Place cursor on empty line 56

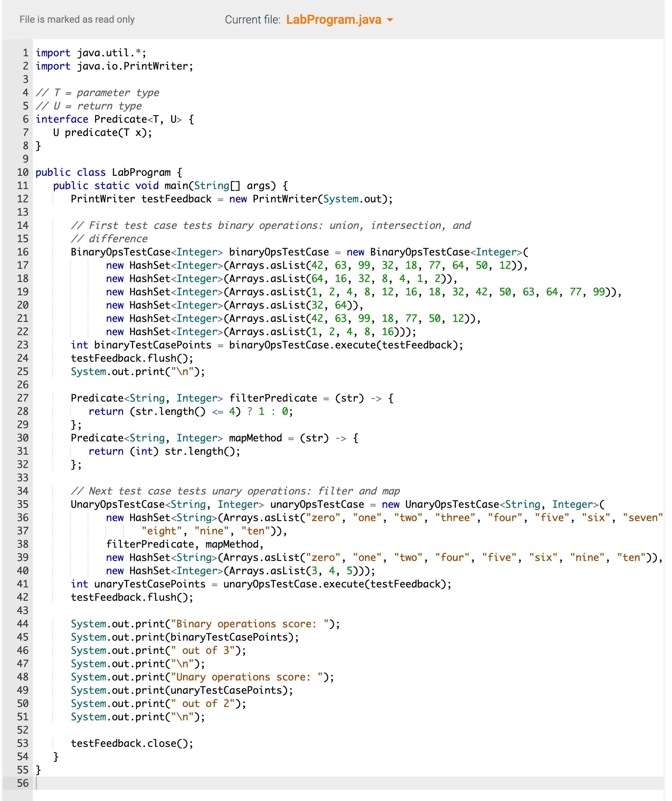[x=229, y=783]
